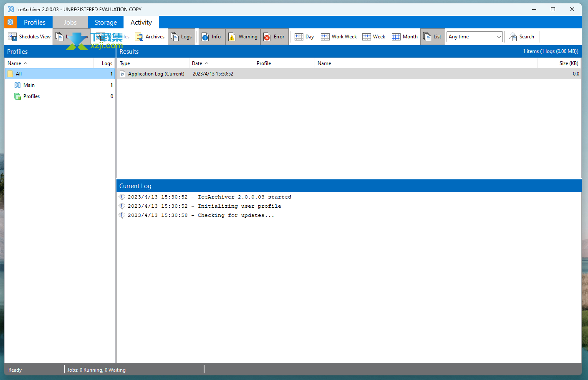Minimize the IceArchiver window
This screenshot has height=380, width=588.
coord(534,9)
